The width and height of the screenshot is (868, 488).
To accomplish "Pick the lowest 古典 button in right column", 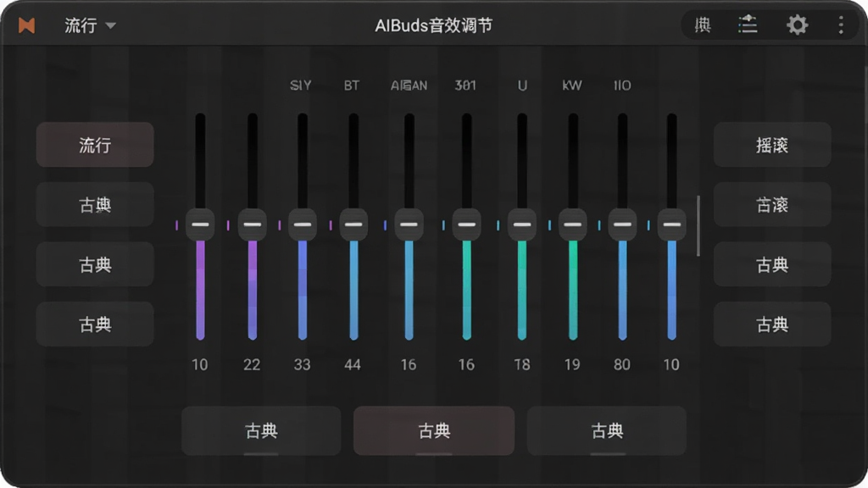I will tap(772, 324).
